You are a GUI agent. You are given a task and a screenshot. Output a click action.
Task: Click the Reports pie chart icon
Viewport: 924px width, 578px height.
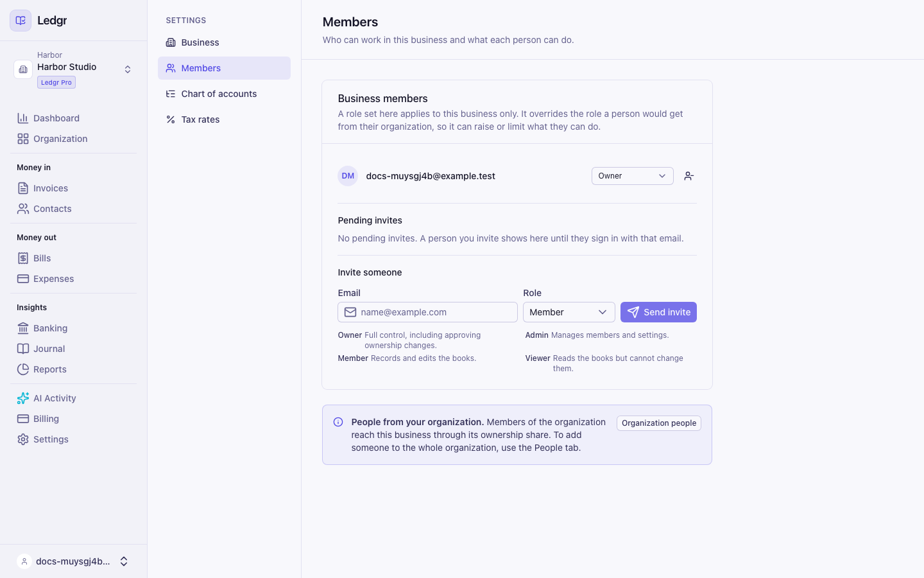(23, 369)
